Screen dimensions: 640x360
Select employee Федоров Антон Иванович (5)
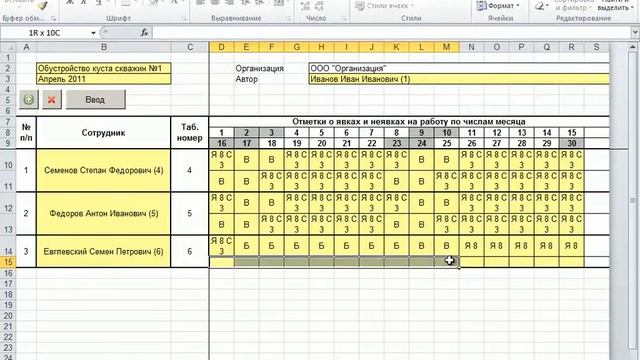click(104, 213)
